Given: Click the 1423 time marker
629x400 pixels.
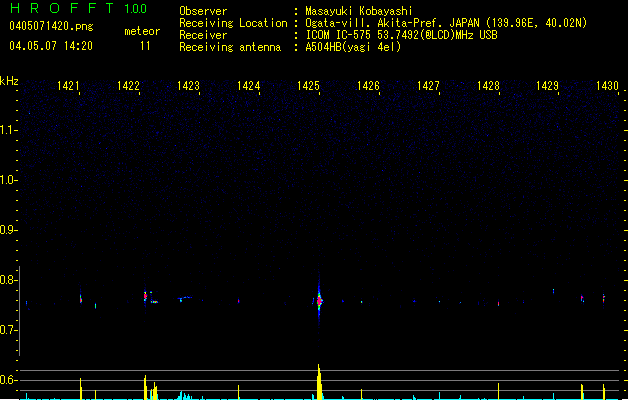Looking at the screenshot, I should coord(189,87).
